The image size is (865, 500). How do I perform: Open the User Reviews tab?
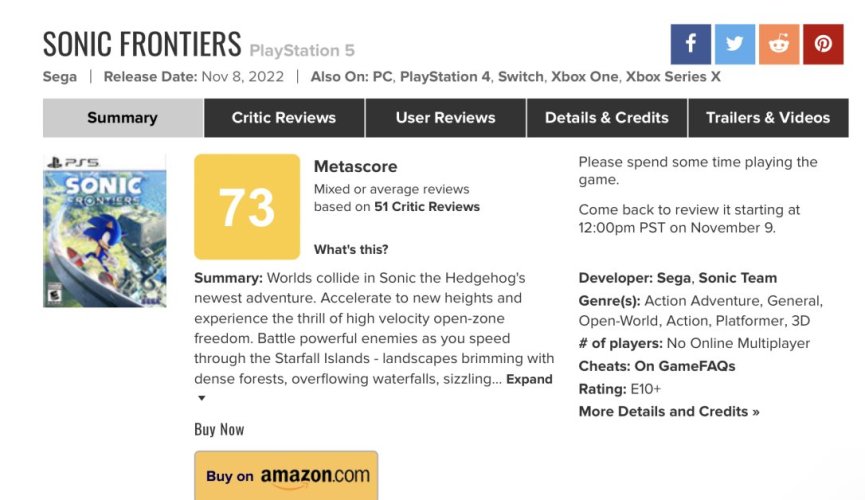pyautogui.click(x=445, y=118)
